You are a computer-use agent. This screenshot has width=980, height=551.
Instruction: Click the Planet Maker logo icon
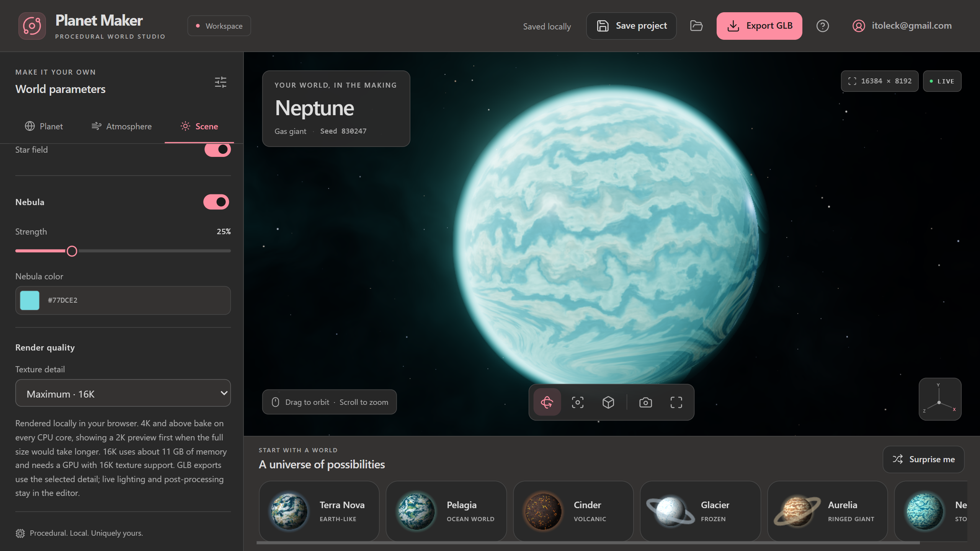pyautogui.click(x=32, y=26)
